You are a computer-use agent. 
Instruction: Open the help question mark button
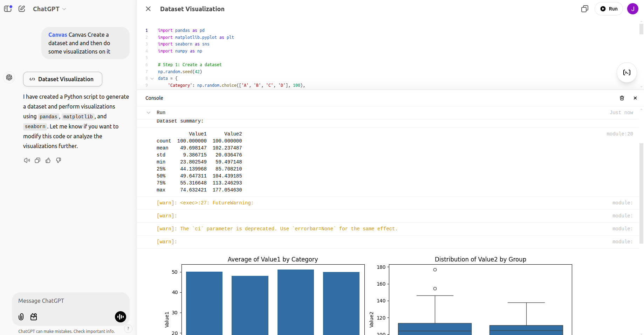click(128, 329)
